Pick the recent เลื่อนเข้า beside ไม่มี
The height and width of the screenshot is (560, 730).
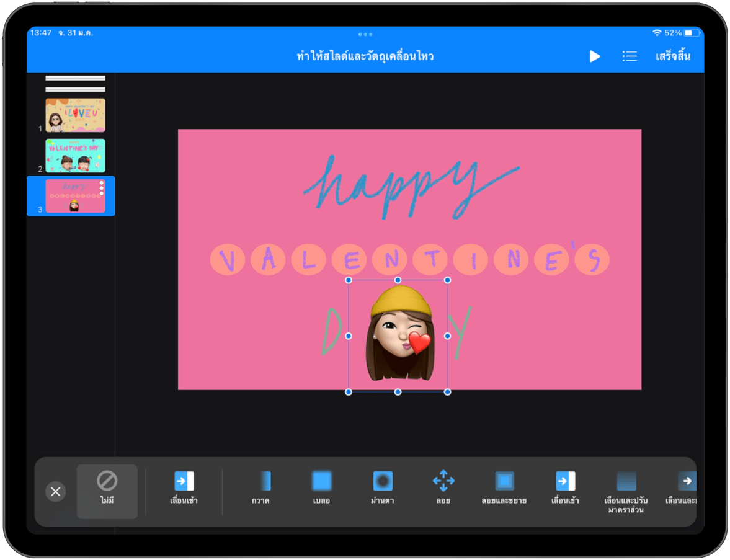(184, 487)
